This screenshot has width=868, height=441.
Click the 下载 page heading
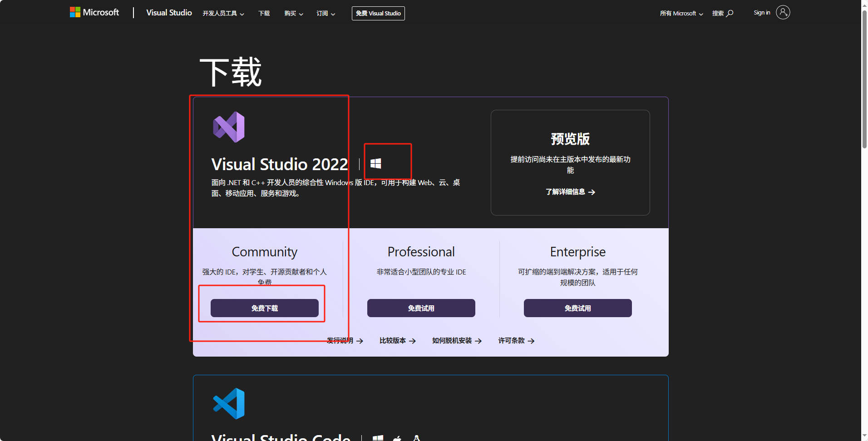tap(231, 72)
